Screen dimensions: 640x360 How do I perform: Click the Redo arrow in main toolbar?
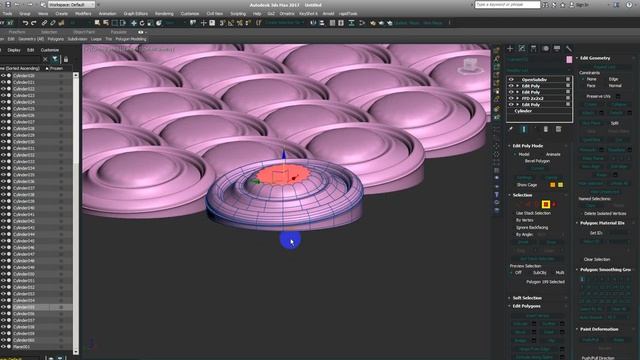tap(34, 23)
